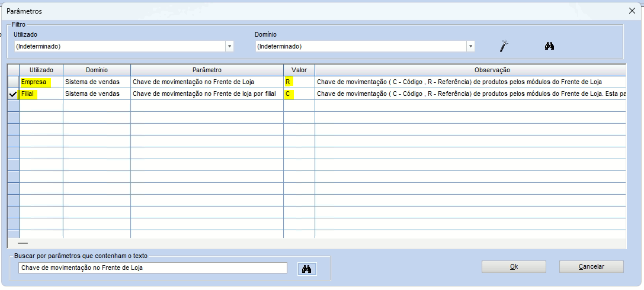Click the horizontal scrollbar handle below grid
Viewport: 644px width, 290px height.
pos(23,243)
